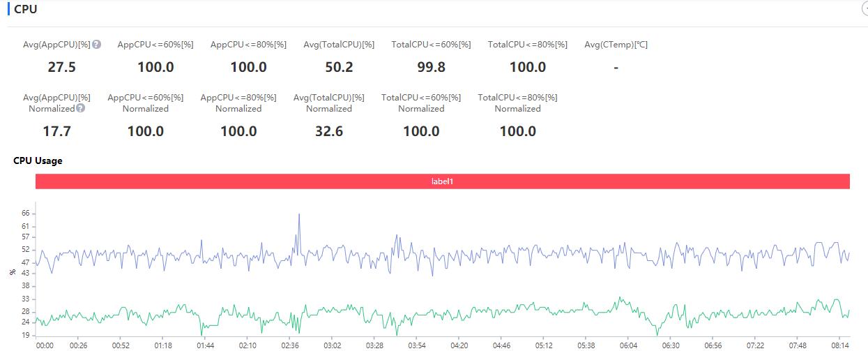The width and height of the screenshot is (868, 351).
Task: Click the 66 label on the Y axis
Action: coord(26,213)
